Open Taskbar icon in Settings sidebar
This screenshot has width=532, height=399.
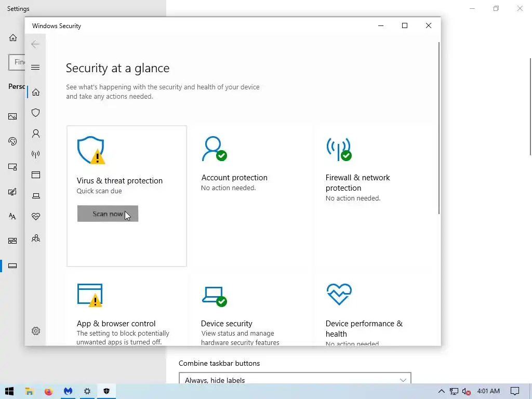point(12,265)
